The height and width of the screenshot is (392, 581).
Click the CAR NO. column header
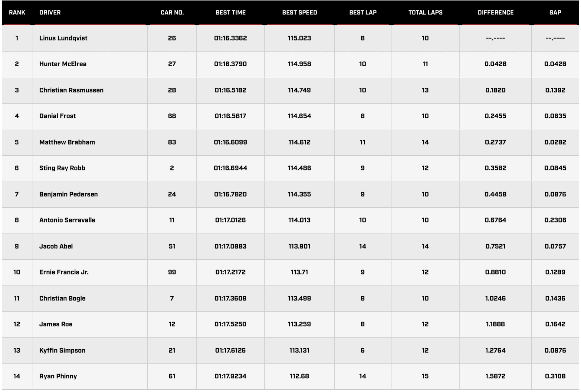(172, 13)
